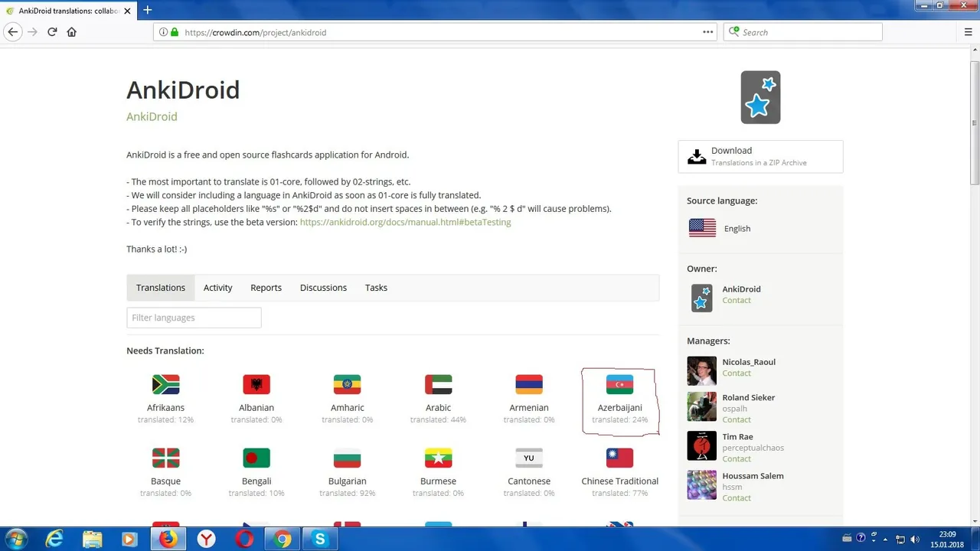Screen dimensions: 980x551
Task: Open a new browser tab
Action: (148, 10)
